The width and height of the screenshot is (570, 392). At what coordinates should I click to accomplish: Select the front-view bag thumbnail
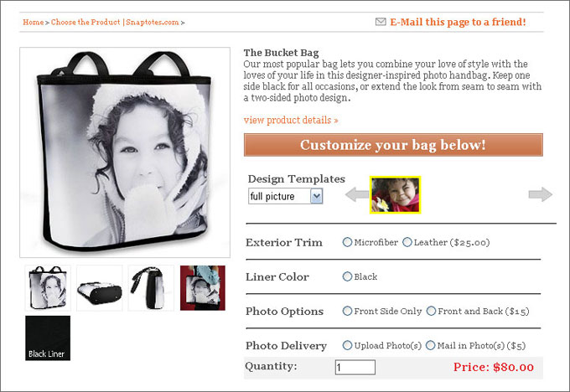[48, 288]
